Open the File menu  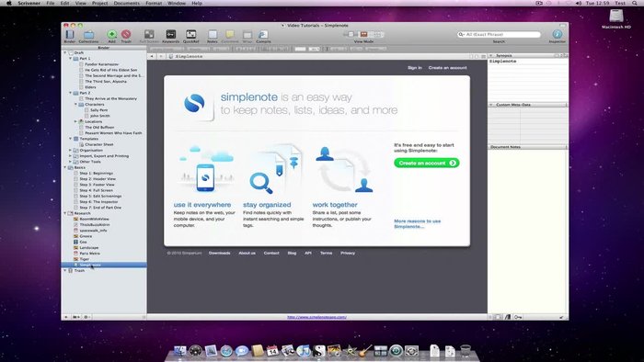[x=50, y=4]
